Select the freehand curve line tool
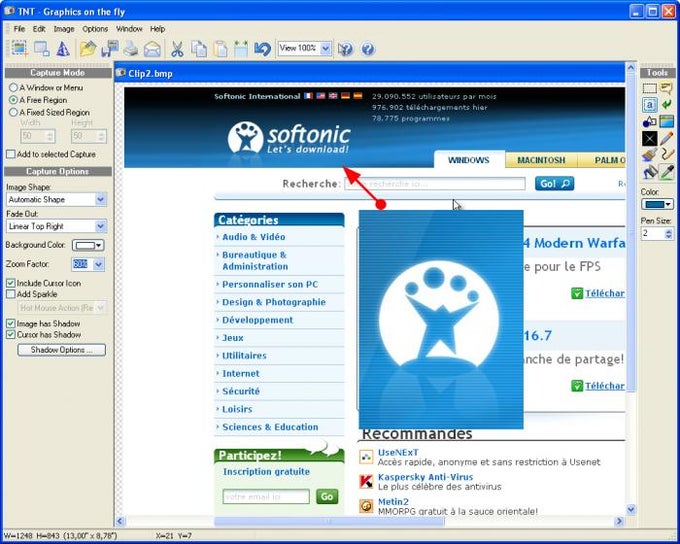680x544 pixels. (x=666, y=155)
